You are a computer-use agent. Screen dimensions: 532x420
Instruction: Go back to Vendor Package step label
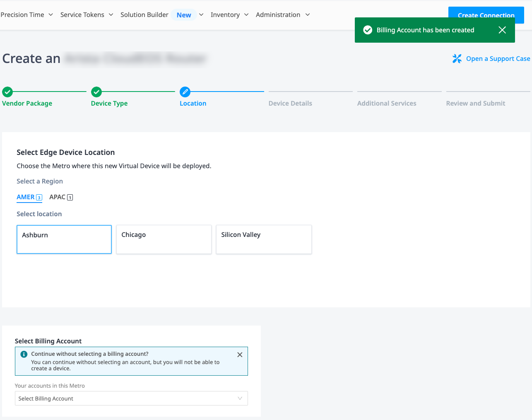tap(27, 104)
